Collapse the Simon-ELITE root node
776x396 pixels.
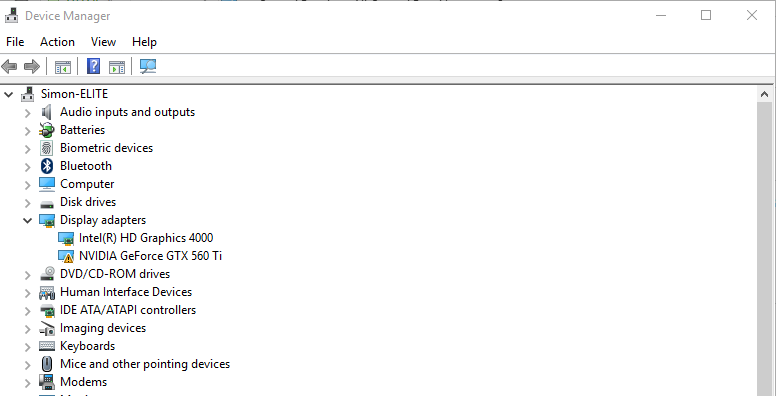pyautogui.click(x=9, y=94)
